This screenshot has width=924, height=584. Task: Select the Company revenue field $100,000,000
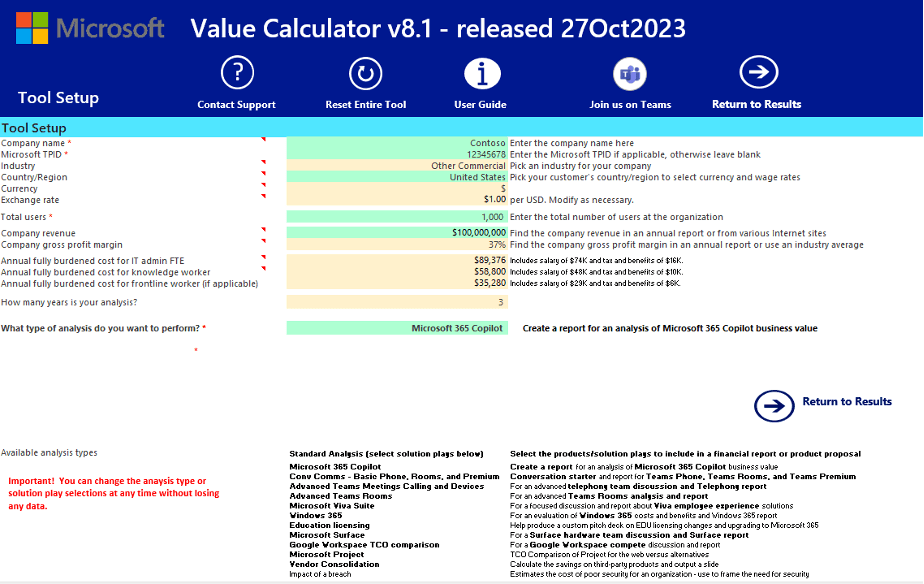tap(397, 233)
